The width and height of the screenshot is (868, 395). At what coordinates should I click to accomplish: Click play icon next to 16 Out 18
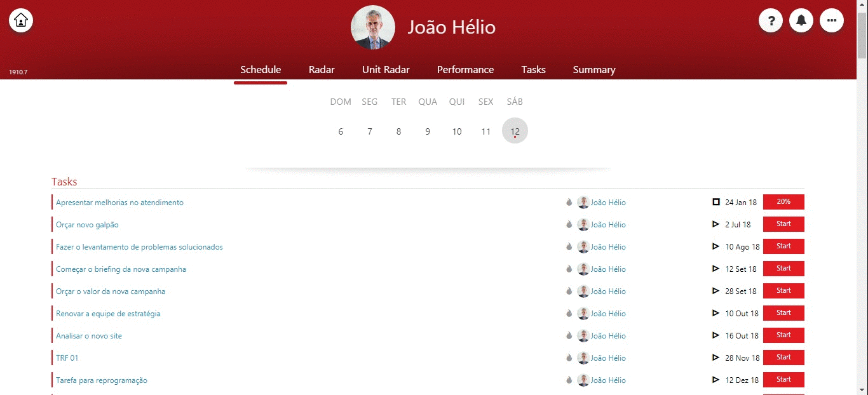[x=716, y=335]
